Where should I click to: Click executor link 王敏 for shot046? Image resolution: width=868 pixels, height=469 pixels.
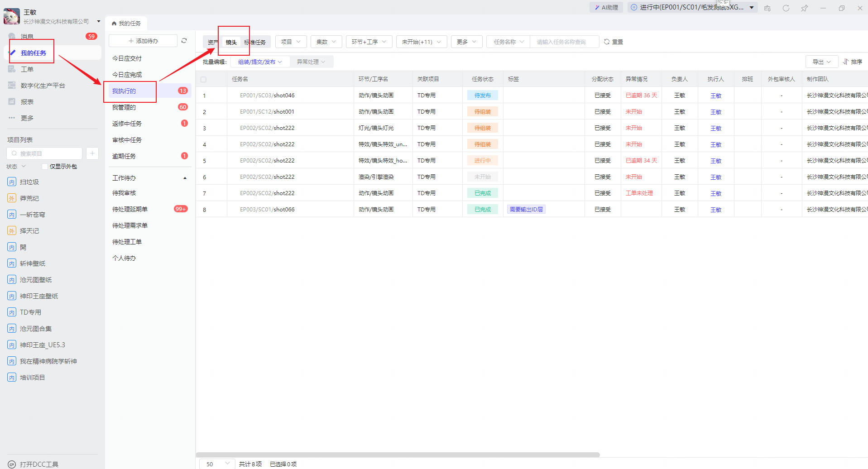coord(715,96)
